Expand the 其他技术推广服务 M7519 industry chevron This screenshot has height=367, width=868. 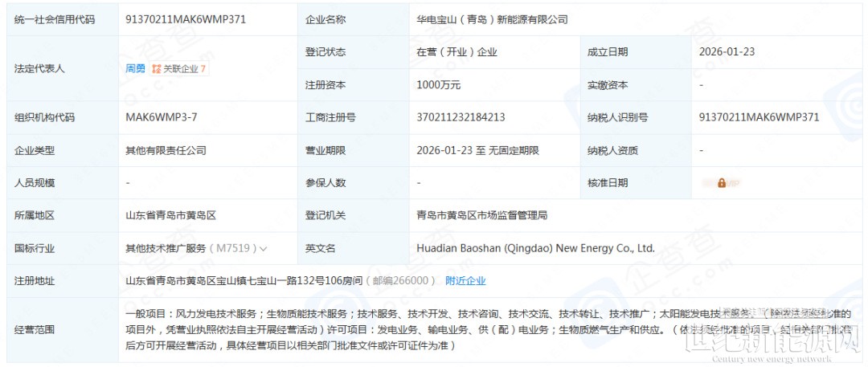[x=264, y=249]
